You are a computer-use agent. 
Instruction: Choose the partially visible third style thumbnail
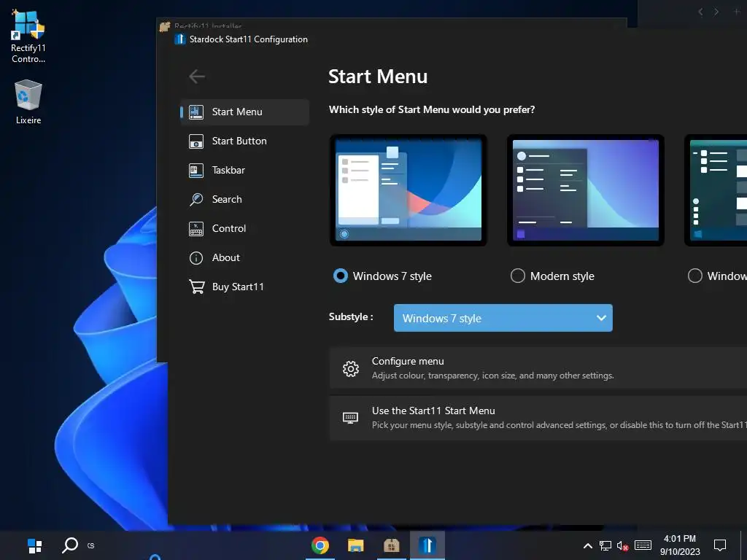[716, 190]
